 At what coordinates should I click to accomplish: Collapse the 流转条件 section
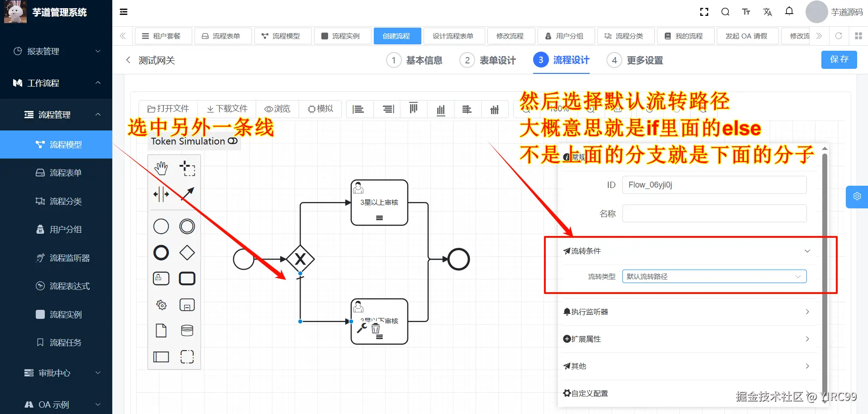coord(807,251)
